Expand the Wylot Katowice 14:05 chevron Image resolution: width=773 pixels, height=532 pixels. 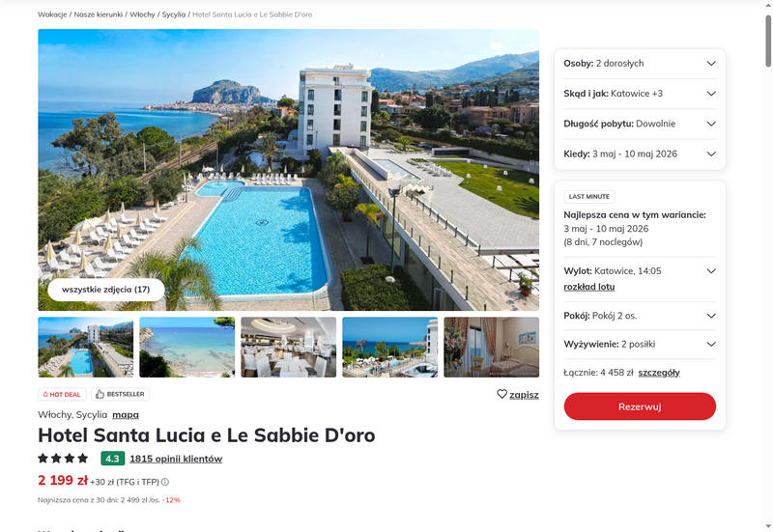(711, 271)
